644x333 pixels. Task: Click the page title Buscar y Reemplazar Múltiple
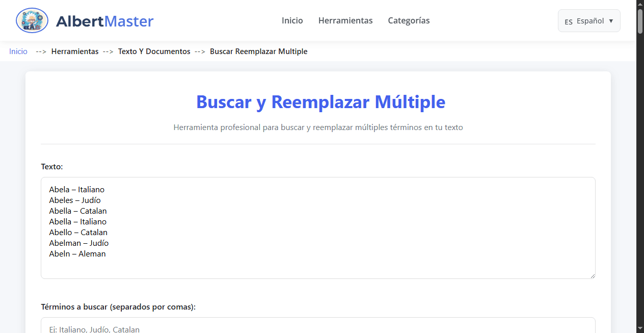[x=320, y=103]
